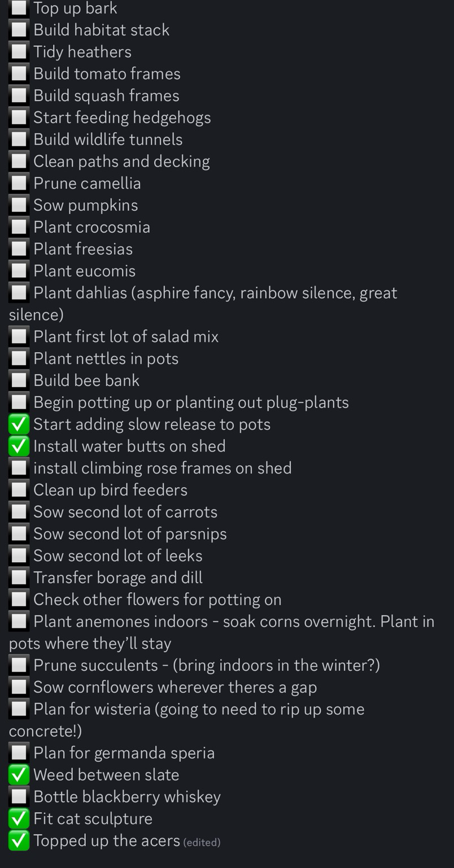Tick the Plant dahlias checkbox
Viewport: 454px width, 868px height.
[19, 293]
